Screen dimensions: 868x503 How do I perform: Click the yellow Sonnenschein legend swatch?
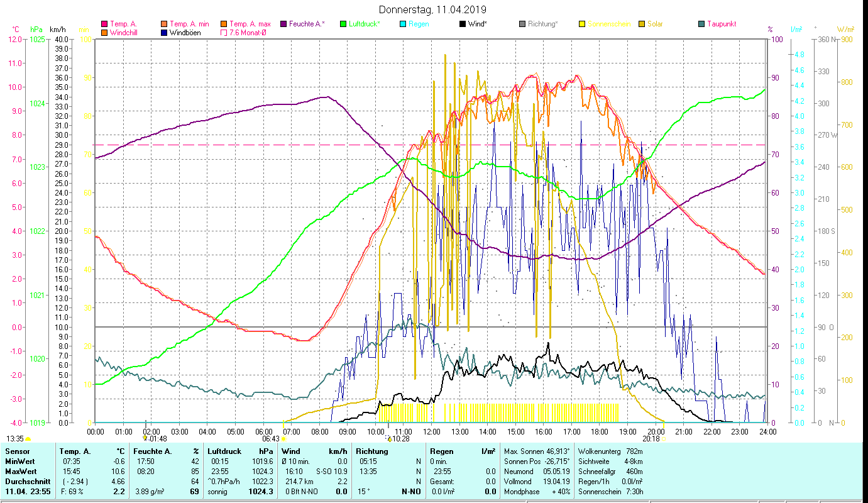point(581,24)
